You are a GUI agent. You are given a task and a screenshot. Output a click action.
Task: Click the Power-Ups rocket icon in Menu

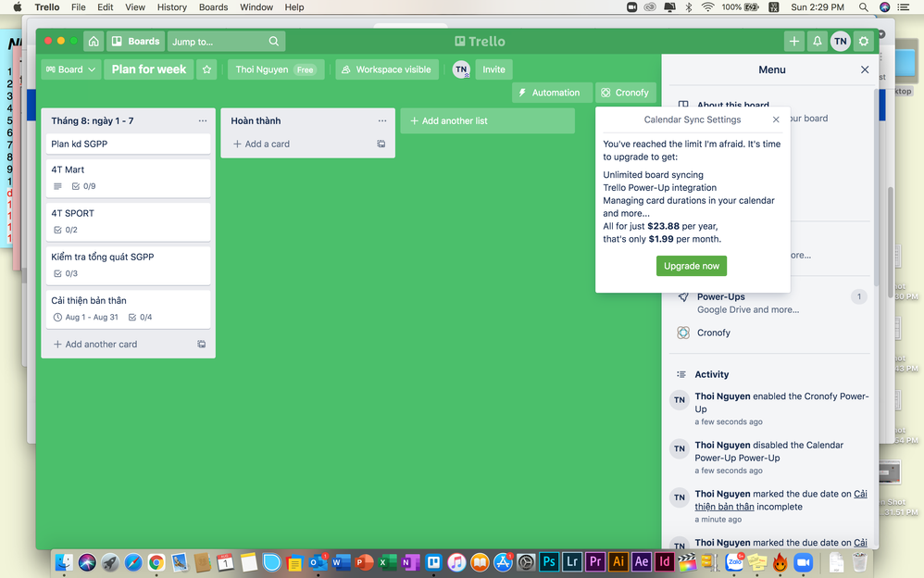[683, 296]
